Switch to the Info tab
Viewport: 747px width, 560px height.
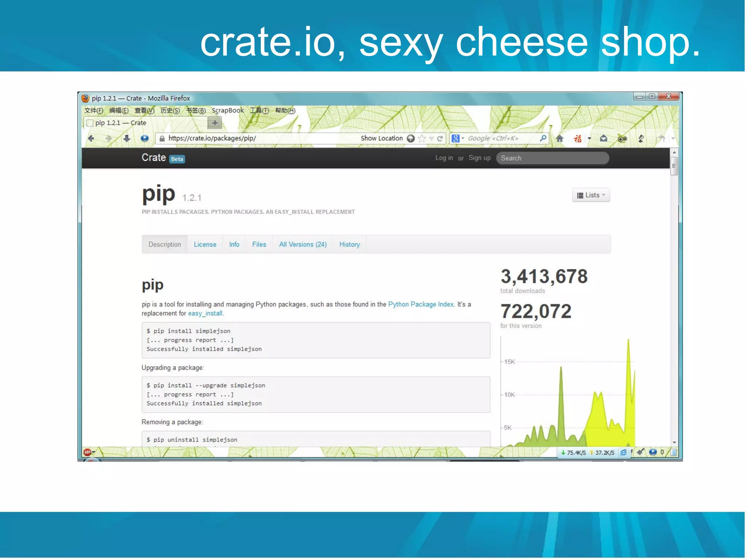pos(234,244)
